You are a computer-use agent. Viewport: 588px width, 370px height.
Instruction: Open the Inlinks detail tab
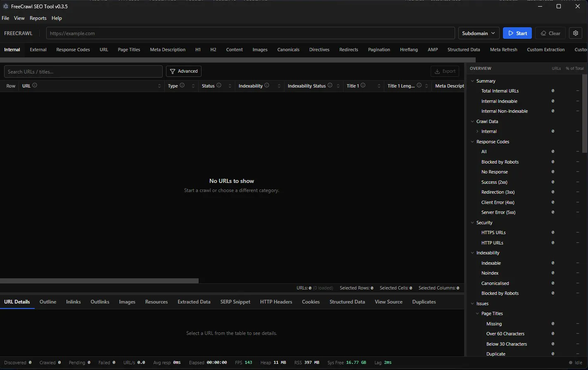[x=73, y=302]
